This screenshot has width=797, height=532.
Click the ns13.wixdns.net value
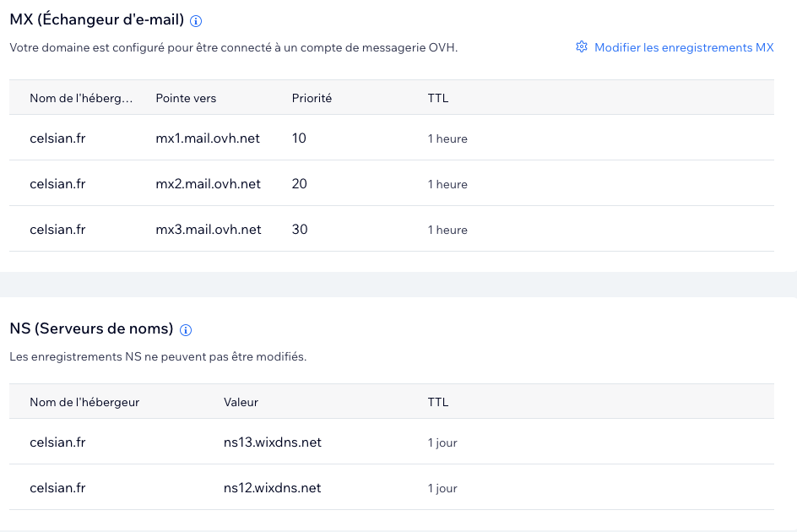pyautogui.click(x=273, y=442)
